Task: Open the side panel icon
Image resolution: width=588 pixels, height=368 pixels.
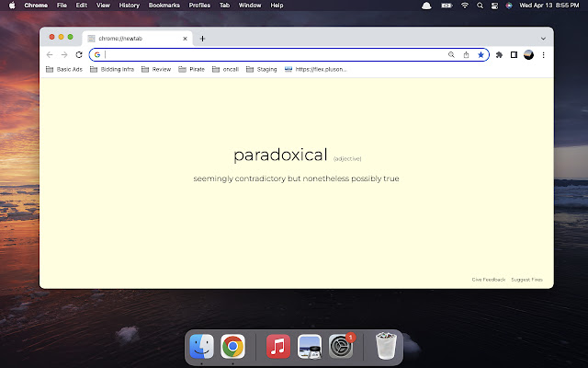Action: 514,55
